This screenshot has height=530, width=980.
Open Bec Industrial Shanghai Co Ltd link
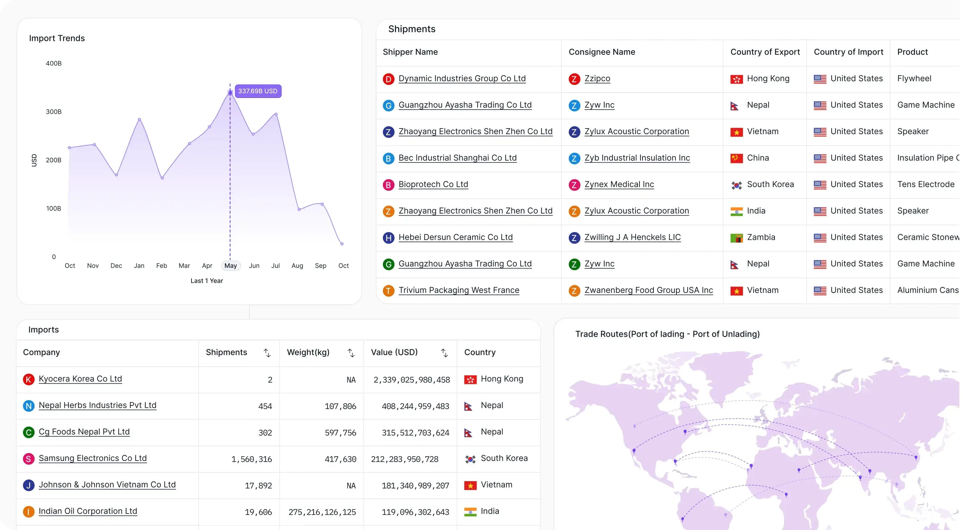tap(457, 158)
